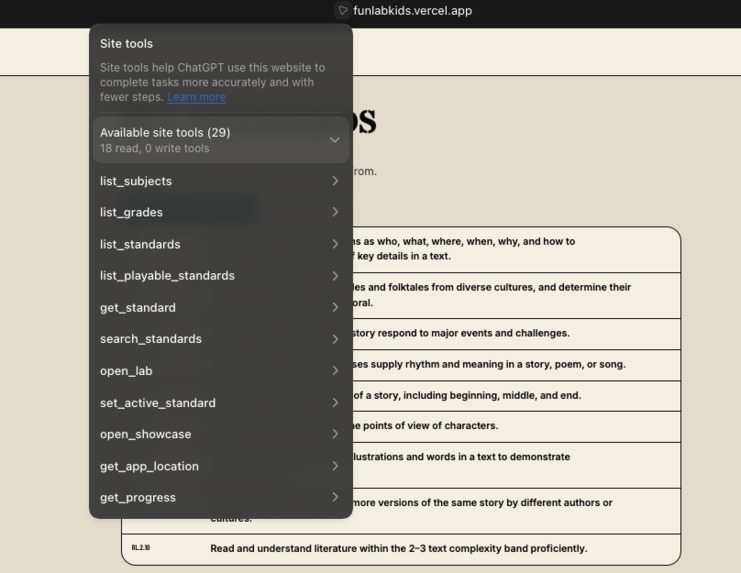Screen dimensions: 741x573
Task: Select the list_standards tool label
Action: [x=140, y=244]
